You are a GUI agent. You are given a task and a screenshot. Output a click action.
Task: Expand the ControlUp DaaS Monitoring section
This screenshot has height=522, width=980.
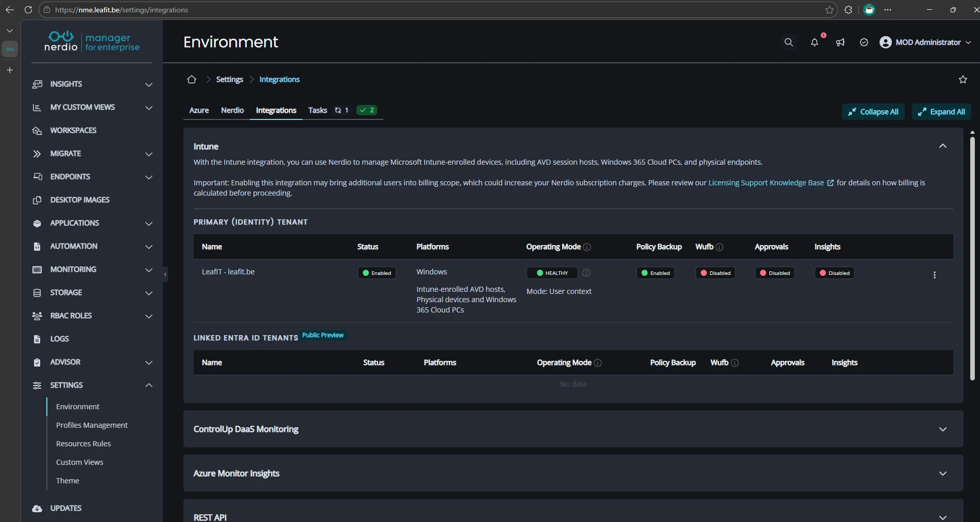click(942, 429)
